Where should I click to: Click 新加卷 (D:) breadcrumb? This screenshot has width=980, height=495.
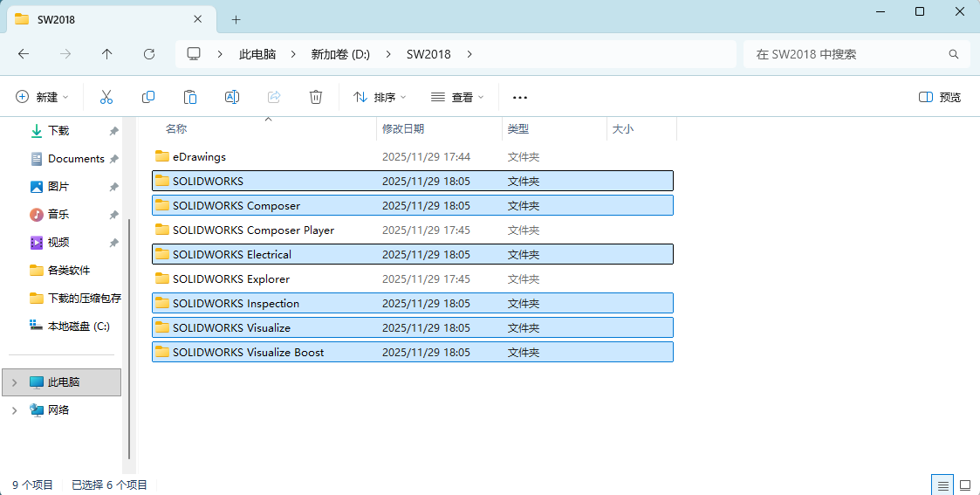340,54
